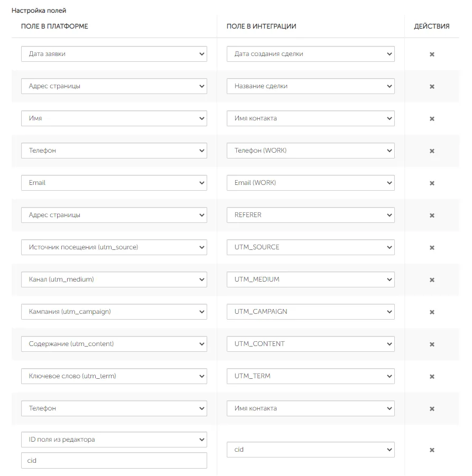This screenshot has width=472, height=476.
Task: Open the Содержание (utm_content) platform dropdown
Action: pos(114,343)
